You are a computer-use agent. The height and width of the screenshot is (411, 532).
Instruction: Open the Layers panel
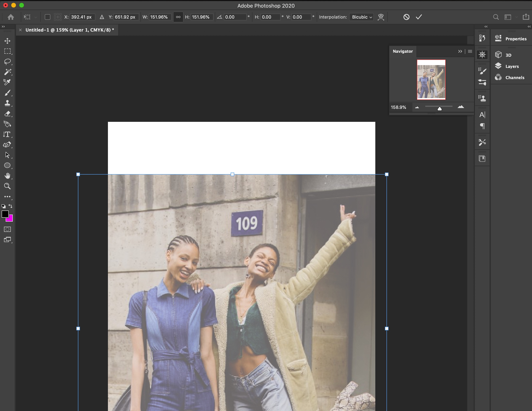(x=512, y=66)
